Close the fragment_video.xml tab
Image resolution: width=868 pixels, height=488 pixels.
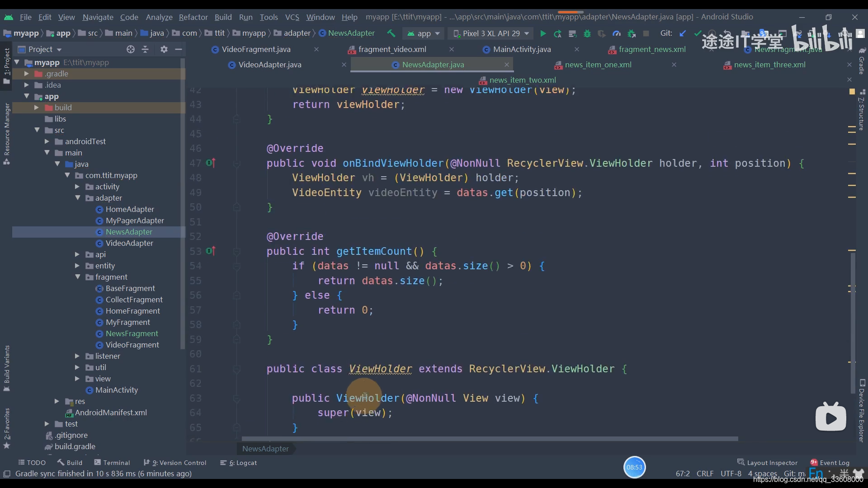point(451,49)
